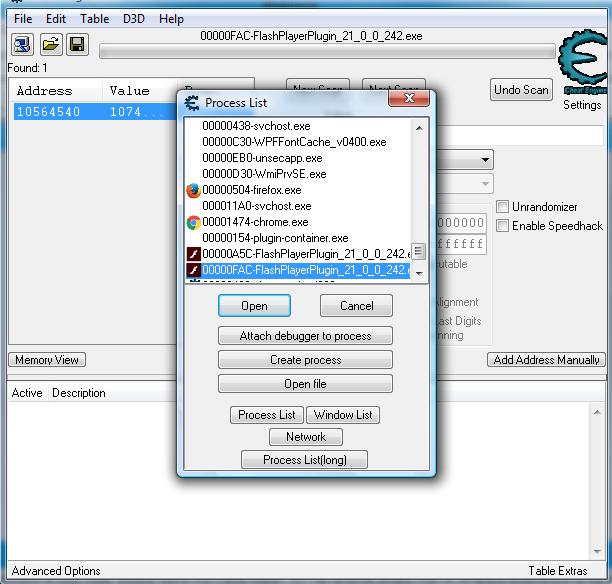Expand the scan type dropdown arrow
This screenshot has width=612, height=584.
[485, 161]
